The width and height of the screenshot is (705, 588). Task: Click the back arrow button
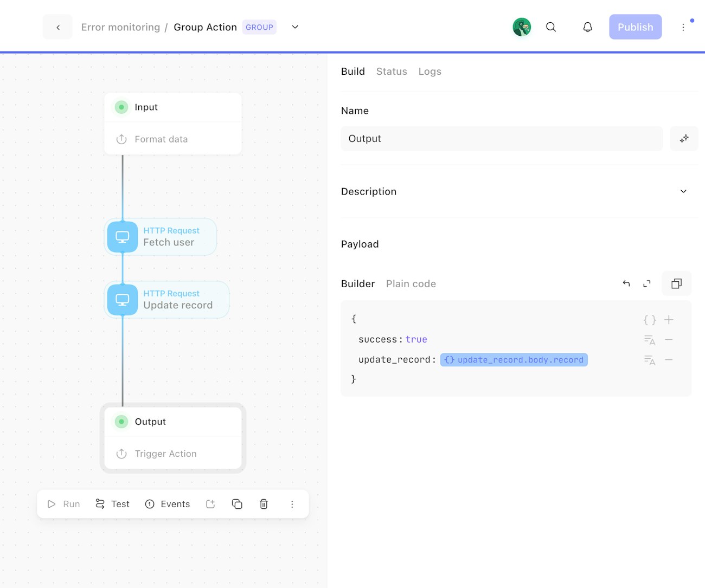(x=57, y=27)
